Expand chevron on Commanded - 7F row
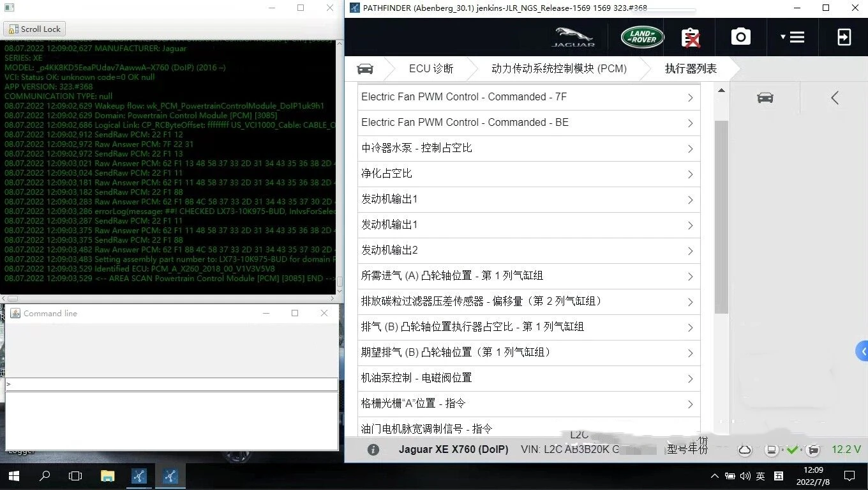This screenshot has width=868, height=490. [690, 98]
